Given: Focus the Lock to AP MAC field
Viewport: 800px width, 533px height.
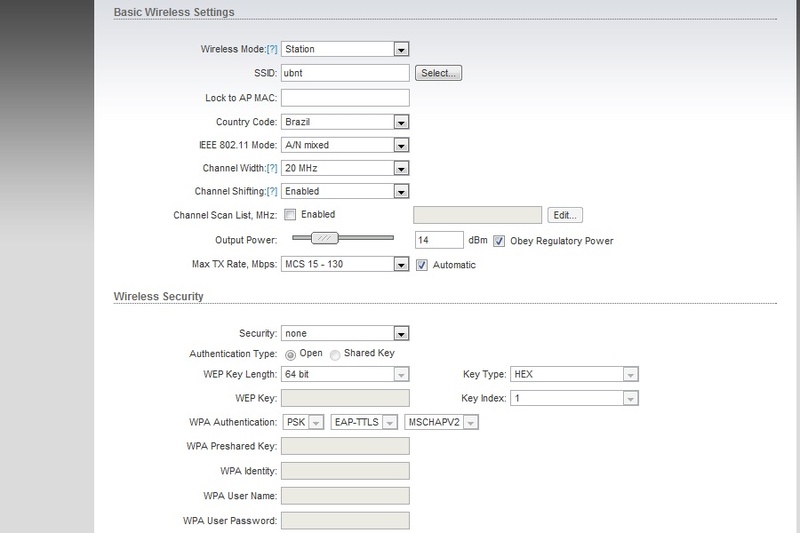Looking at the screenshot, I should 345,98.
